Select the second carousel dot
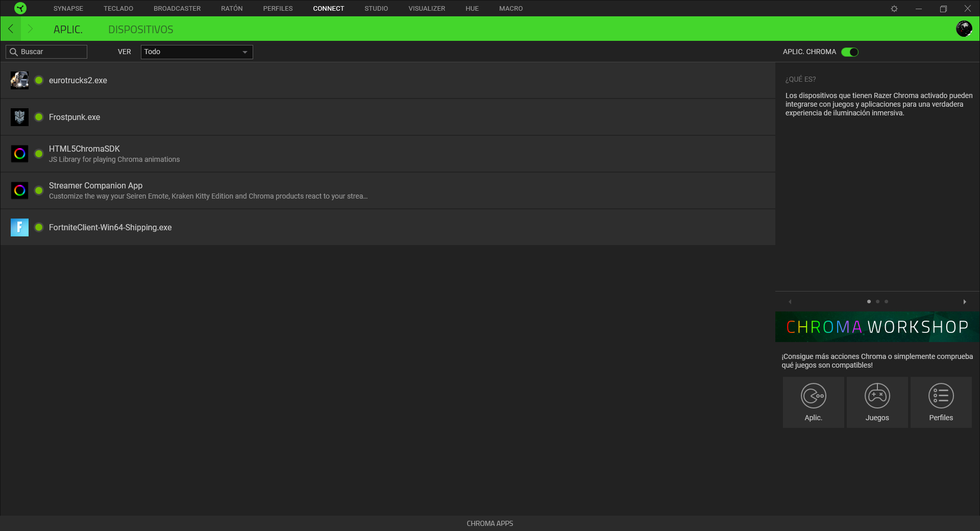The width and height of the screenshot is (980, 531). 877,302
